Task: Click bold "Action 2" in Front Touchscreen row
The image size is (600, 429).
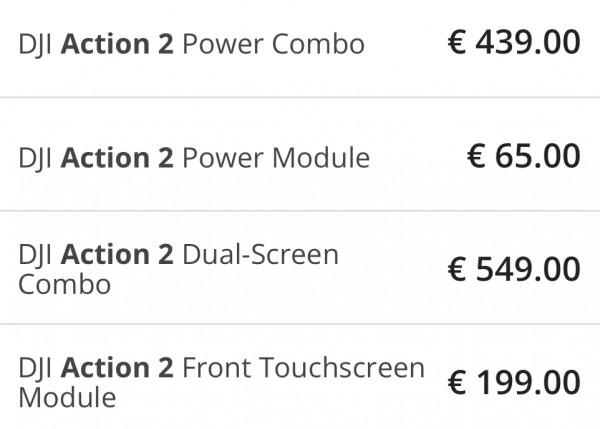Action: coord(117,368)
